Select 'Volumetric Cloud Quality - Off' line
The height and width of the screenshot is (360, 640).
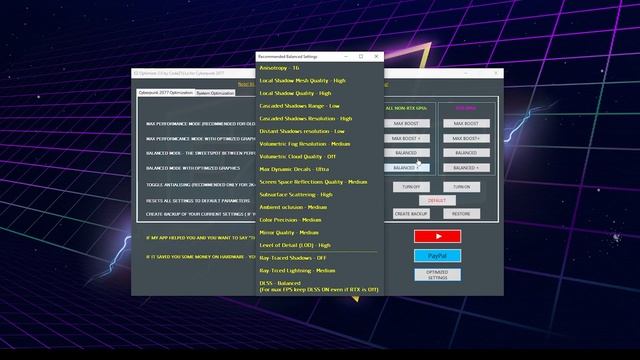coord(297,156)
